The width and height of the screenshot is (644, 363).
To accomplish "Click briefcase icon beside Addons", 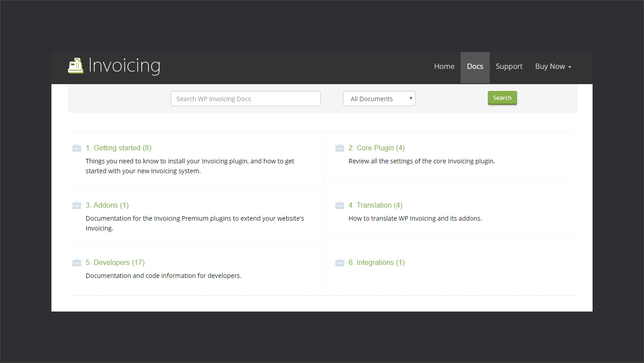I will [77, 205].
